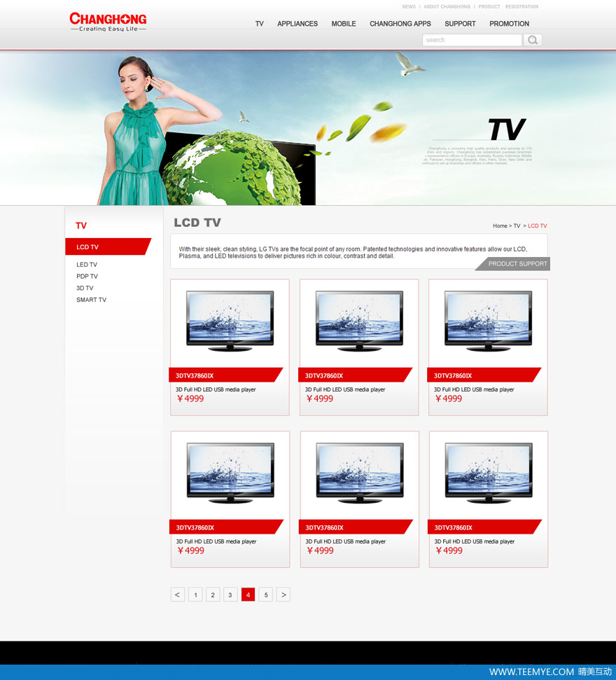Image resolution: width=616 pixels, height=680 pixels.
Task: Click the large TV banner title
Action: click(507, 130)
